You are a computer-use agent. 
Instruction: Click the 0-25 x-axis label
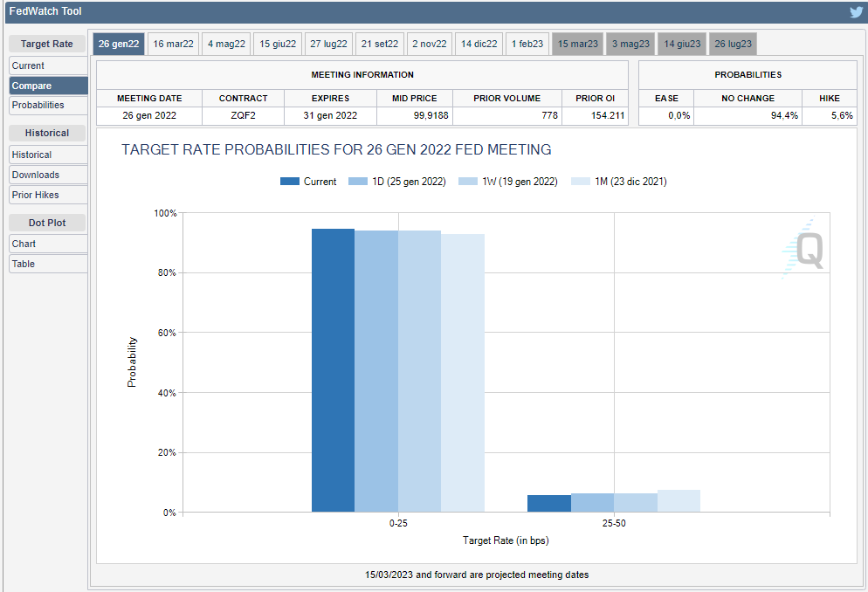tap(398, 523)
